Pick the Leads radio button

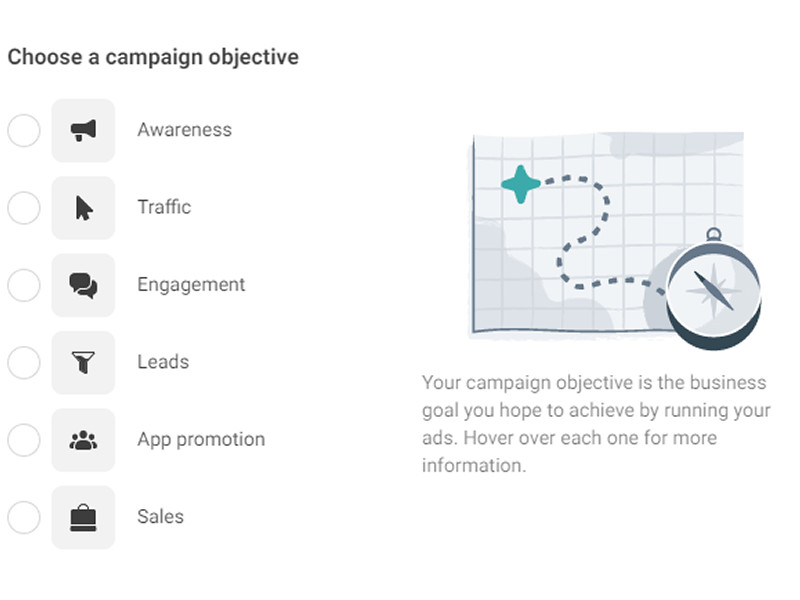(x=24, y=363)
